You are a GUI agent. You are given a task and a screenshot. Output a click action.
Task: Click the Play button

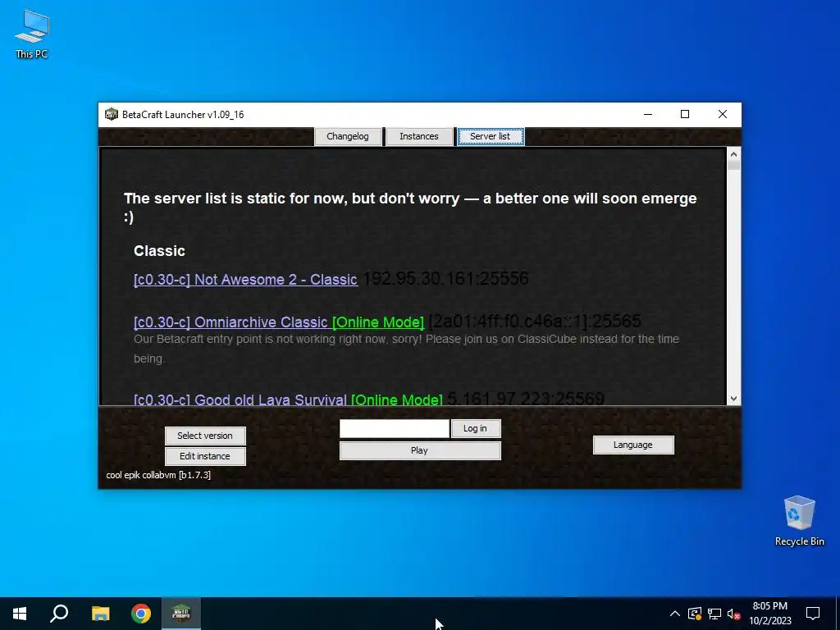click(x=420, y=450)
